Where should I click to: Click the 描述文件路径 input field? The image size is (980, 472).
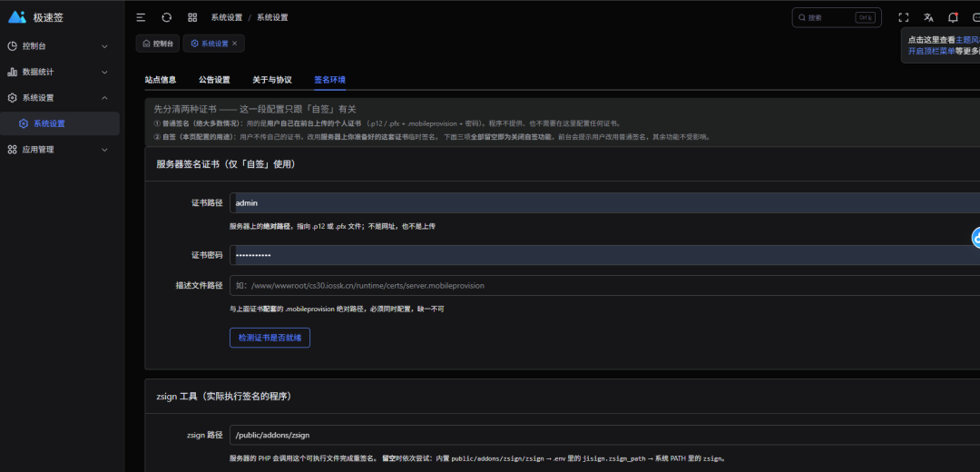point(604,286)
